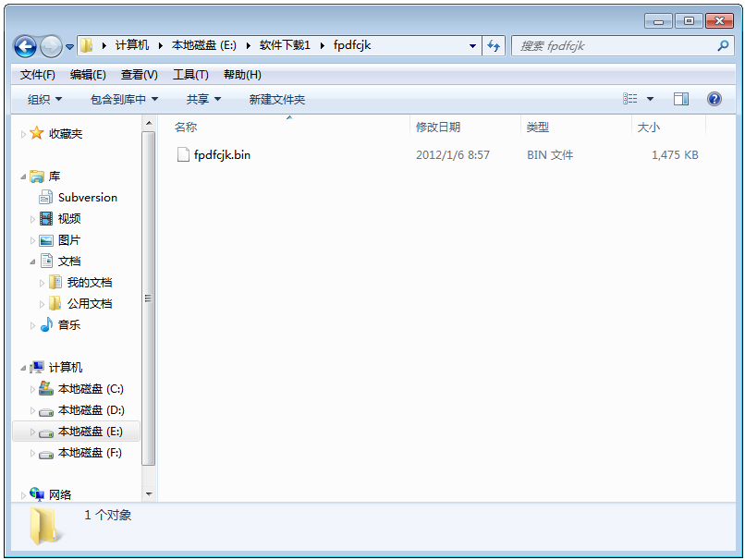The height and width of the screenshot is (560, 745).
Task: Click the 计算机 breadcrumb in the address bar
Action: pyautogui.click(x=132, y=45)
